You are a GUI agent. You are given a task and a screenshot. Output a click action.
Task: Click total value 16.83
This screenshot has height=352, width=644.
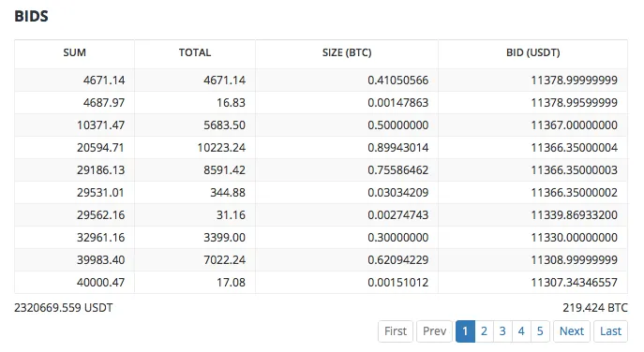pyautogui.click(x=231, y=103)
